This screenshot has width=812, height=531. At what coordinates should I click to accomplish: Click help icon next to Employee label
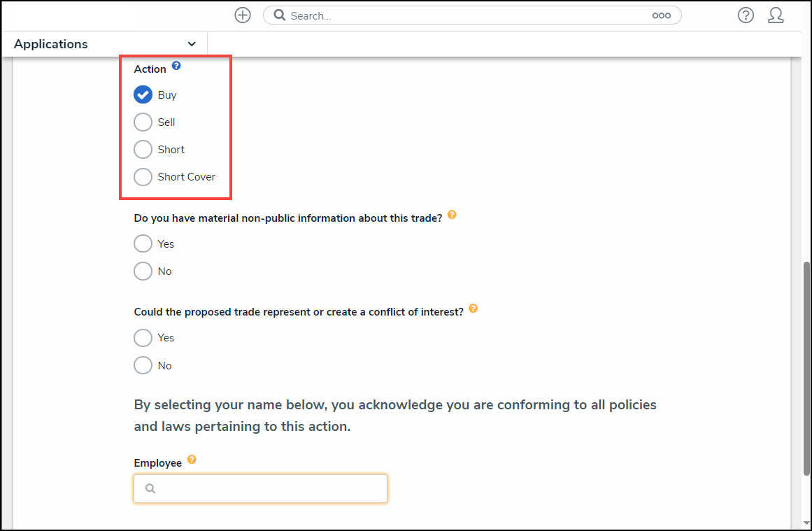192,460
